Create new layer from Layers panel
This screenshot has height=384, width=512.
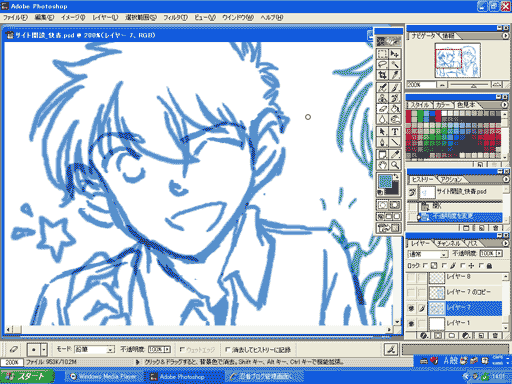tap(481, 336)
